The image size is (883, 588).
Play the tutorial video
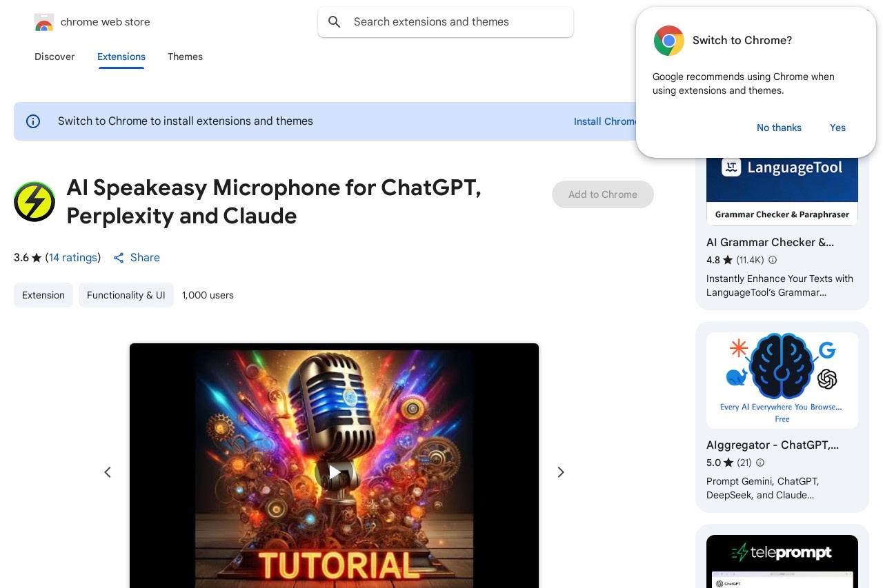pos(334,472)
